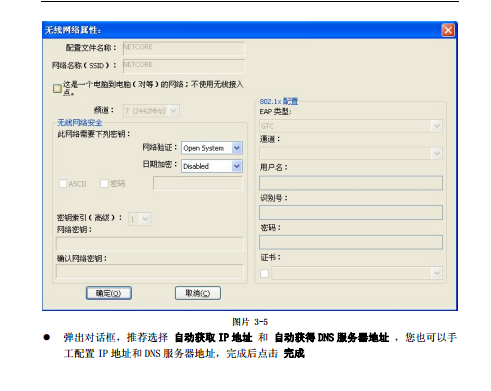Open the 证书 certificate dropdown
491x391 pixels.
point(357,273)
